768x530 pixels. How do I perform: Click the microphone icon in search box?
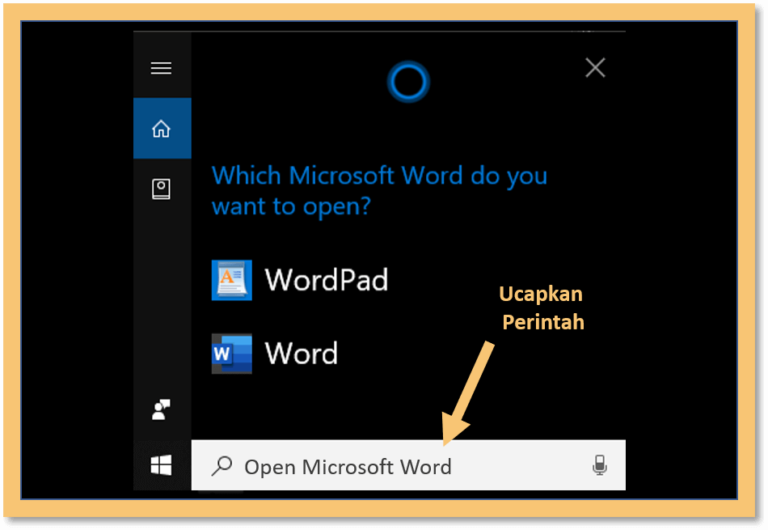(x=600, y=465)
